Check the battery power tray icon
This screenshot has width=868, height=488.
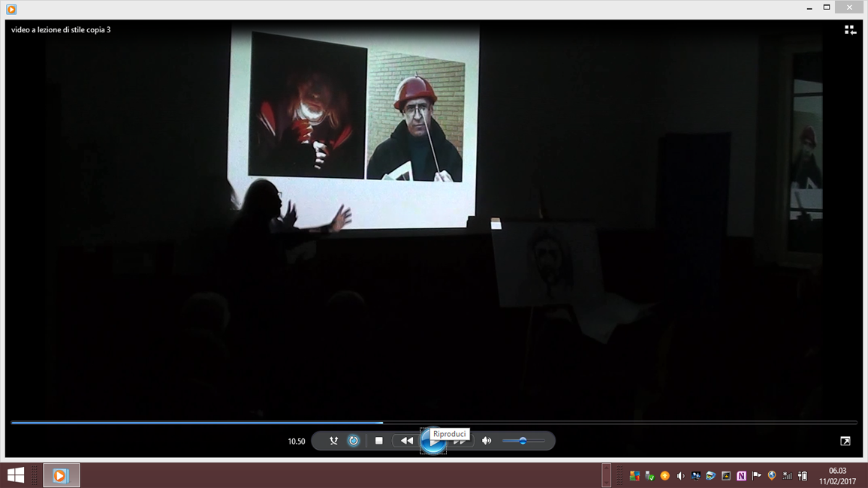point(803,476)
